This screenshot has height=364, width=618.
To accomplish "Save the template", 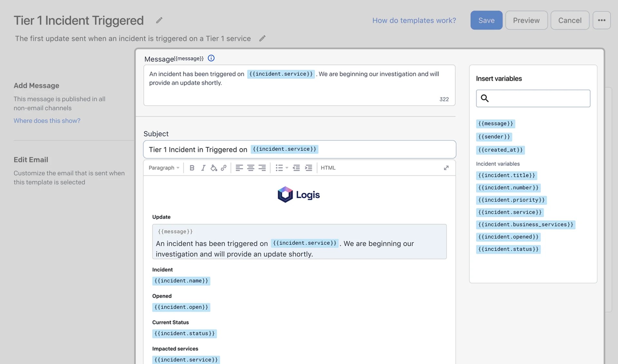I will point(486,20).
